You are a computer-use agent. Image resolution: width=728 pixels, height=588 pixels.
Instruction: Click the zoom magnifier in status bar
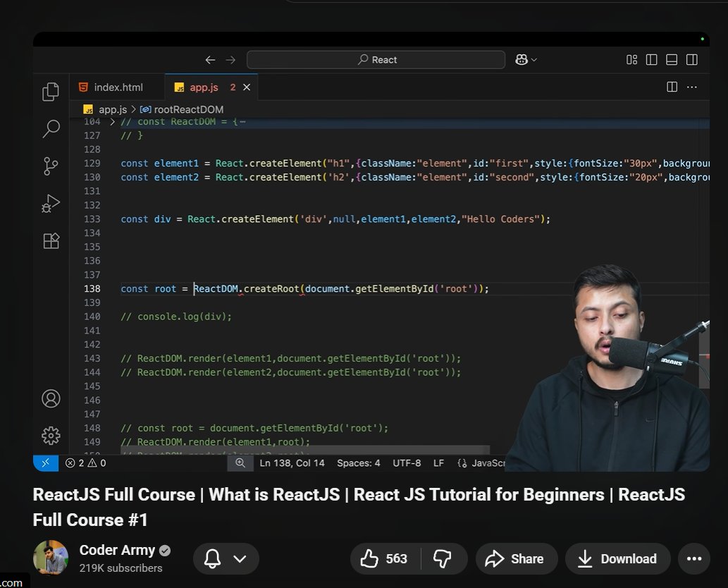[240, 463]
